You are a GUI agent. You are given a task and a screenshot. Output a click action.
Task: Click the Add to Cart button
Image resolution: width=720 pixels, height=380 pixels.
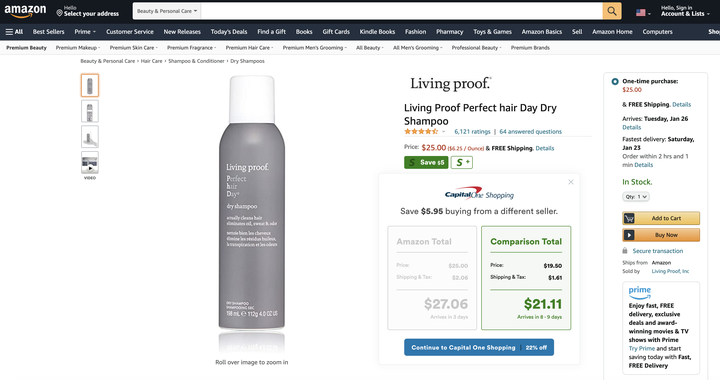coord(661,218)
